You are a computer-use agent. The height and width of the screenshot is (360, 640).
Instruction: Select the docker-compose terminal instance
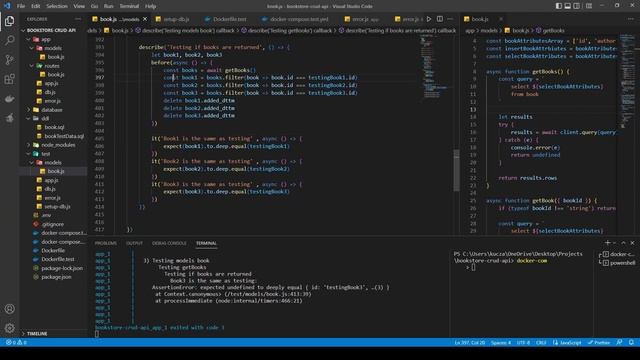(617, 254)
